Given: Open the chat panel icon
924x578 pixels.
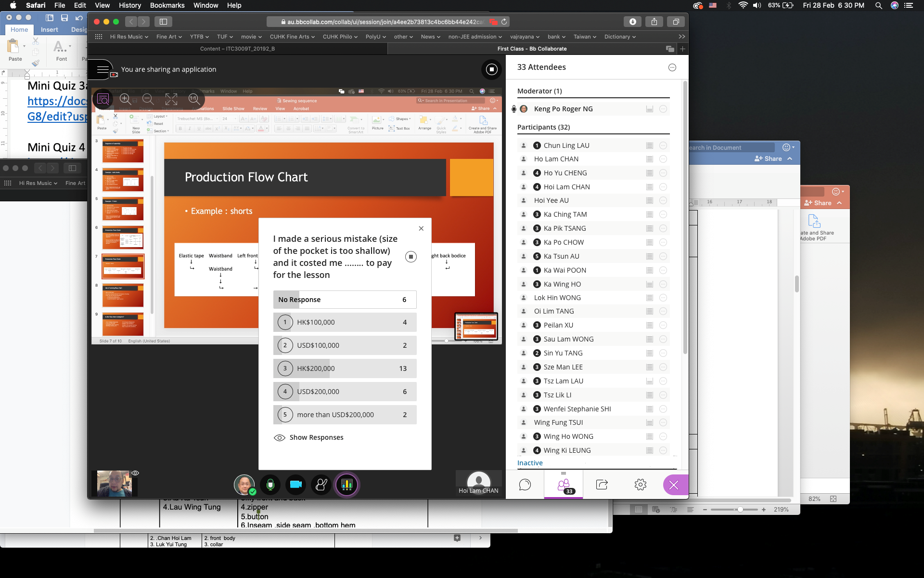Looking at the screenshot, I should 525,485.
